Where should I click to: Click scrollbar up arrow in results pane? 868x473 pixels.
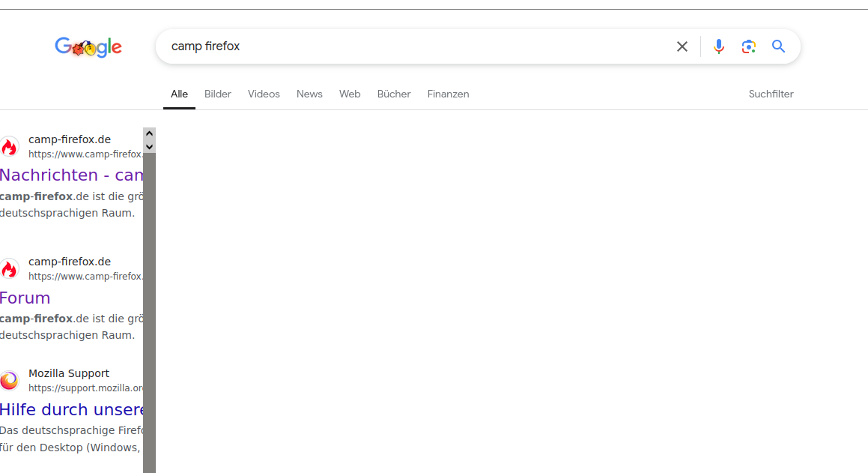pyautogui.click(x=149, y=133)
